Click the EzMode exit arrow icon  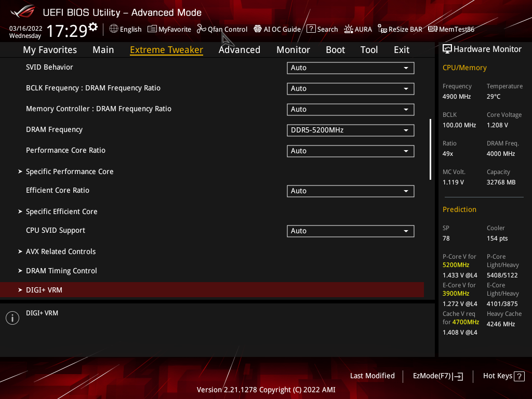tap(458, 376)
